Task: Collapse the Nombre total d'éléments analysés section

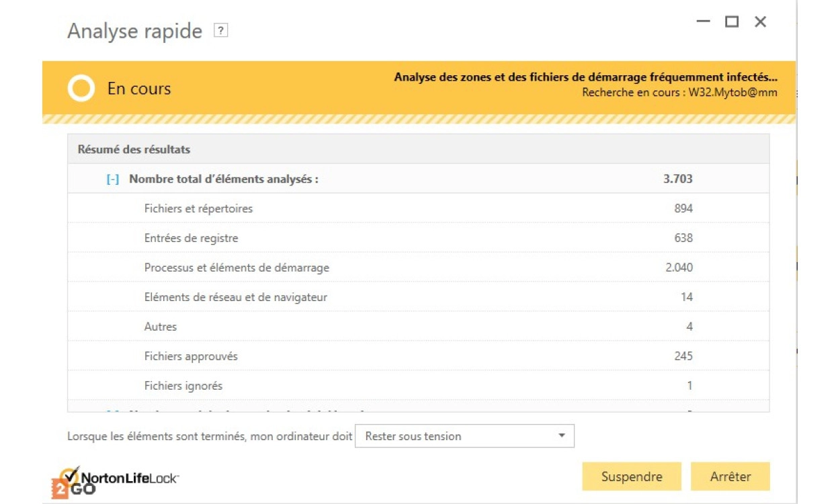Action: point(113,179)
